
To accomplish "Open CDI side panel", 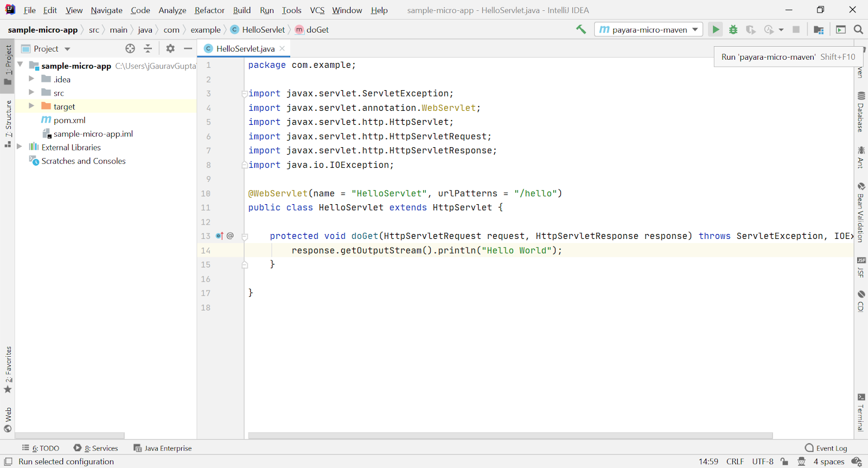I will tap(861, 301).
